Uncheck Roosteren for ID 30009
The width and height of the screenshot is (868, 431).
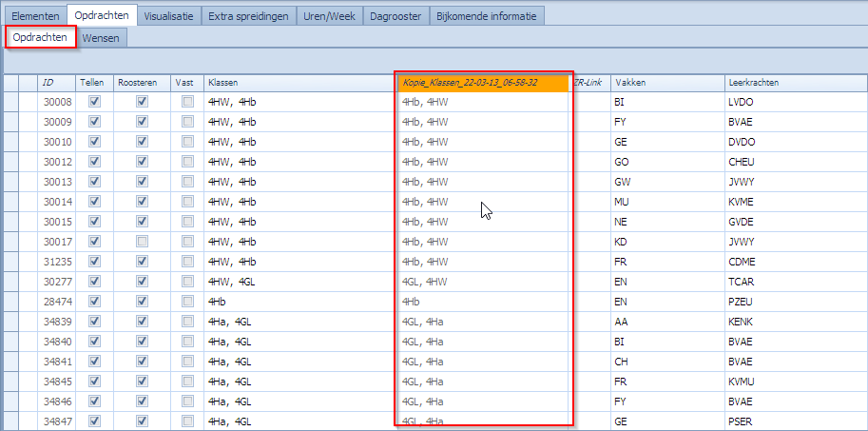(143, 122)
